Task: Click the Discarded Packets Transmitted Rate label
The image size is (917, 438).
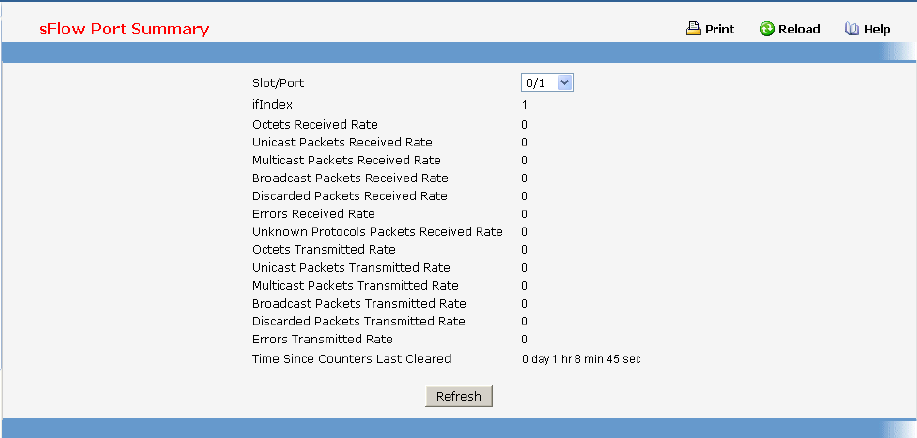Action: click(x=359, y=321)
